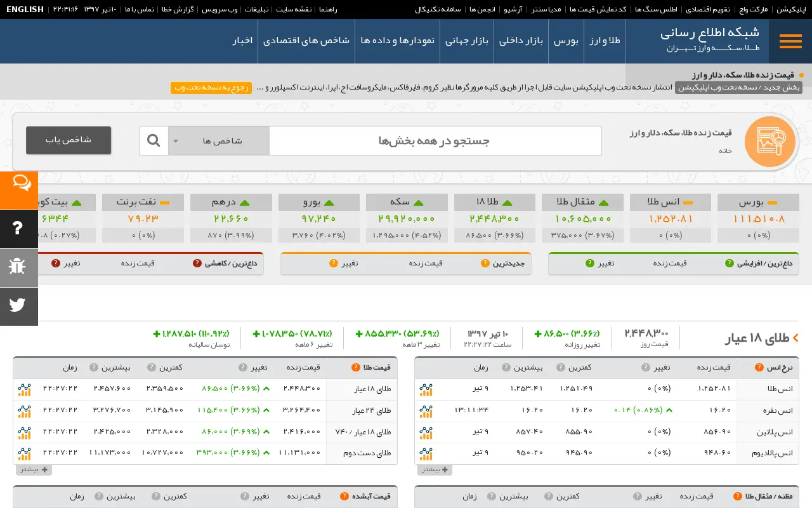This screenshot has width=812, height=508.
Task: Select the داغ ترین / کاهشی tab
Action: pos(230,264)
